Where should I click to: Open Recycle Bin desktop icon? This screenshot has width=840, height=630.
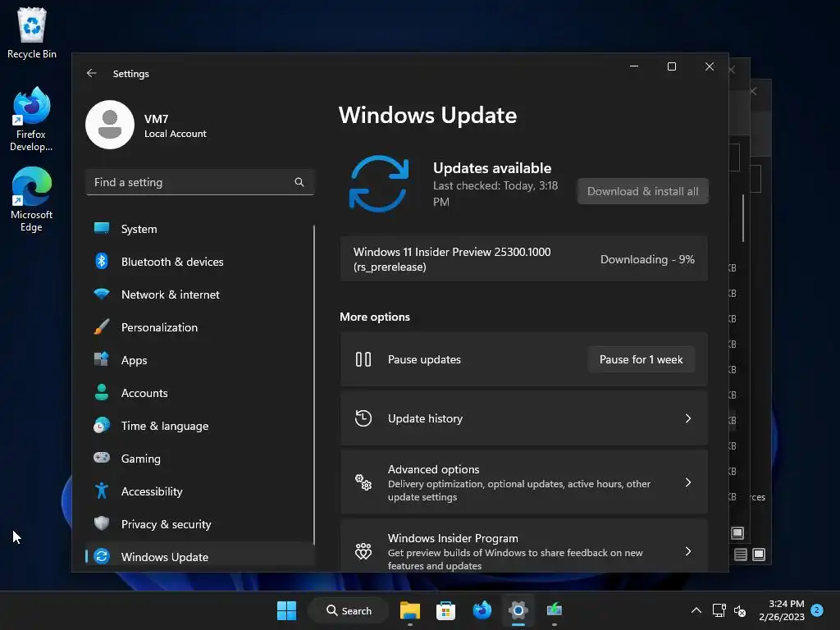32,33
